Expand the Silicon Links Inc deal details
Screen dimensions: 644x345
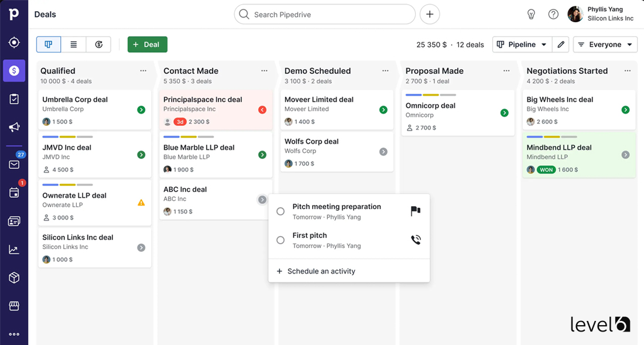pos(141,247)
